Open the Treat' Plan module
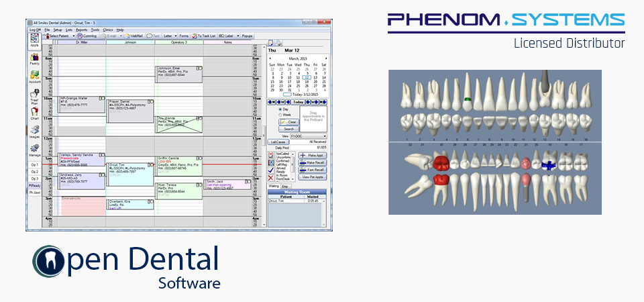644x302 pixels. (34, 97)
